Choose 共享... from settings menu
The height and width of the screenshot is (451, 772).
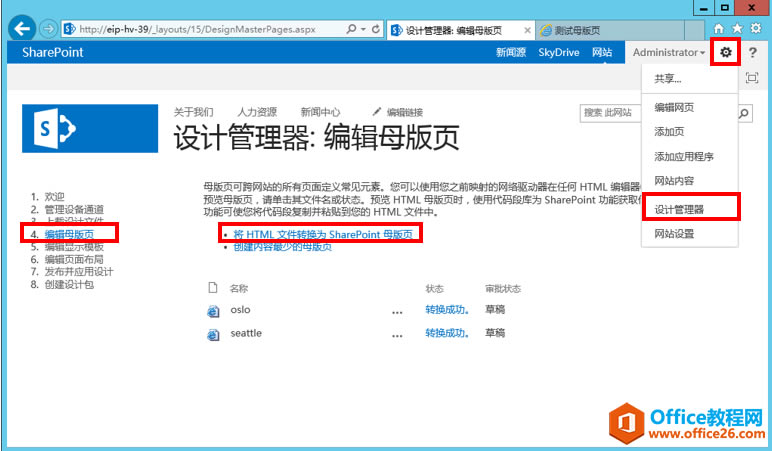(668, 79)
